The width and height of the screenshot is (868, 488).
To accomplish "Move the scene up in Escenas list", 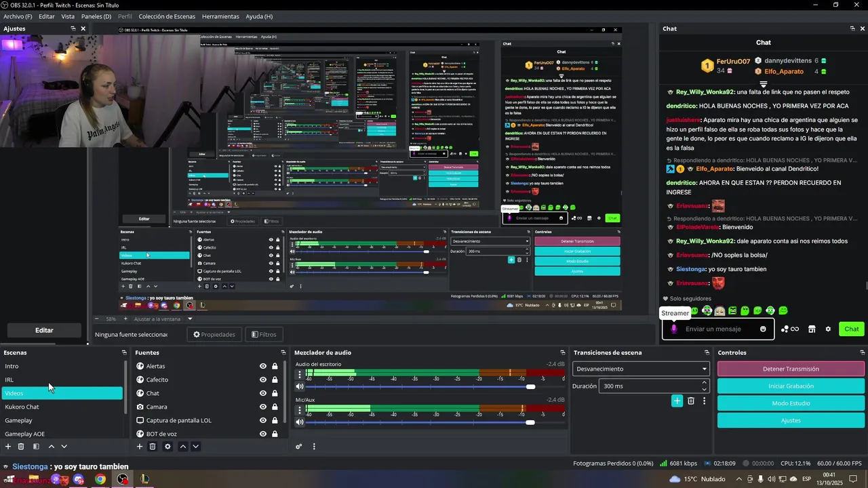I will click(51, 447).
